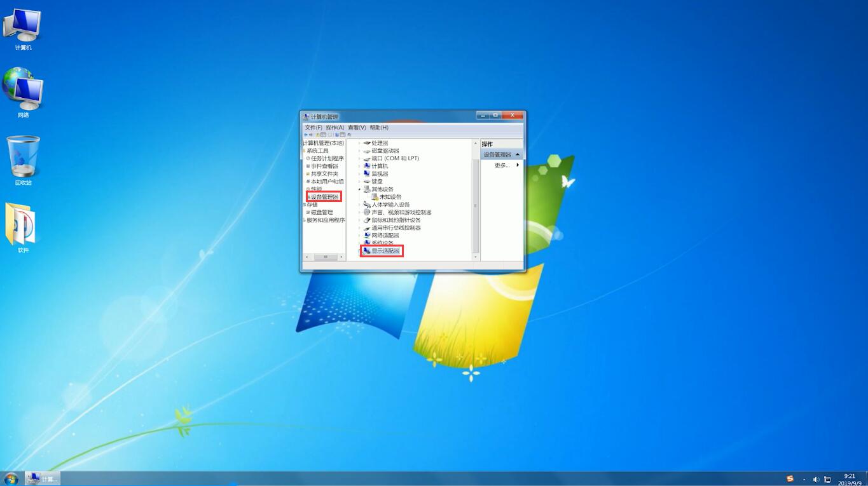Show hidden tray icons arrow

pyautogui.click(x=804, y=480)
